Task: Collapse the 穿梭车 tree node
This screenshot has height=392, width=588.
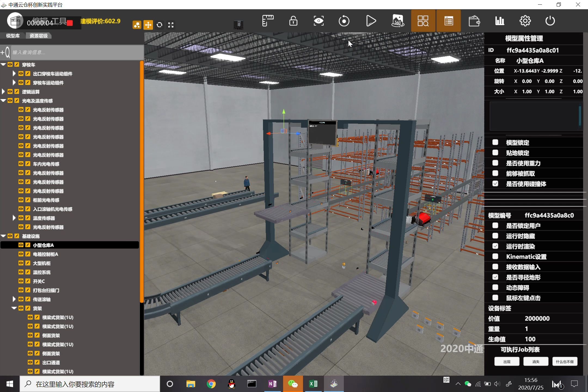Action: (x=4, y=65)
